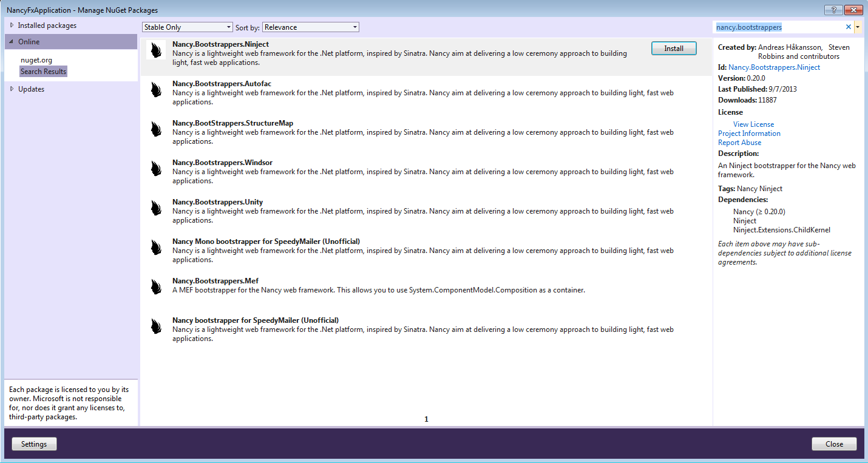The height and width of the screenshot is (463, 868).
Task: Expand the Updates section arrow
Action: point(12,89)
